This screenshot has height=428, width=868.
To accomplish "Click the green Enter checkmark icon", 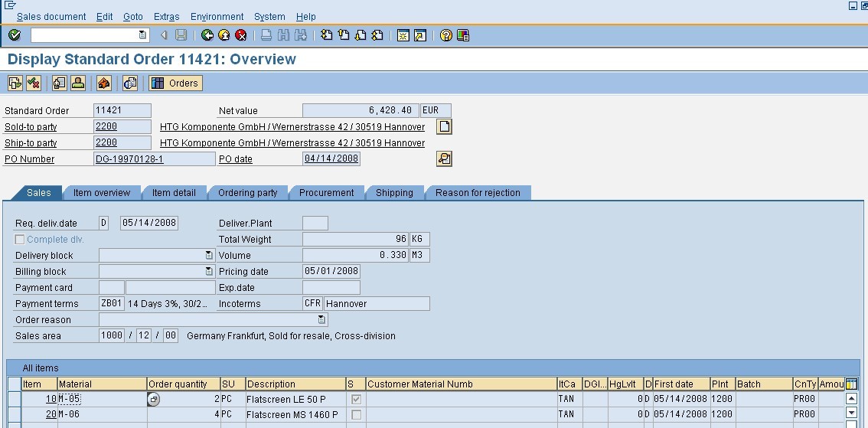I will (x=15, y=35).
